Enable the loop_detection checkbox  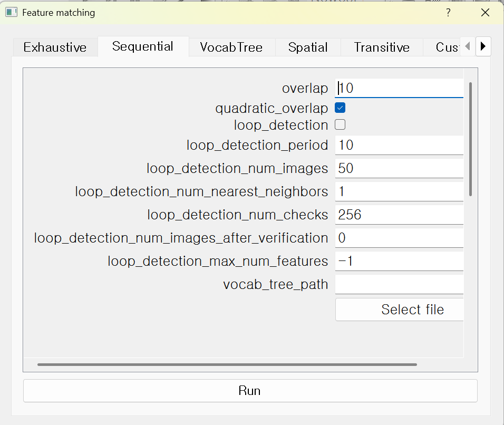point(340,125)
